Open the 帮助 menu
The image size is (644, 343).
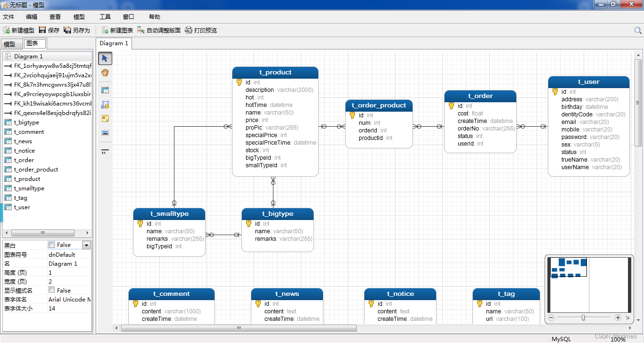coord(155,17)
